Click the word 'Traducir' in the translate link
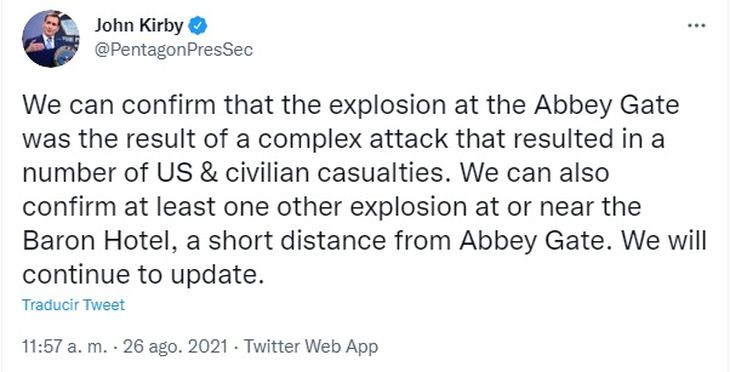The height and width of the screenshot is (372, 730). [50, 305]
